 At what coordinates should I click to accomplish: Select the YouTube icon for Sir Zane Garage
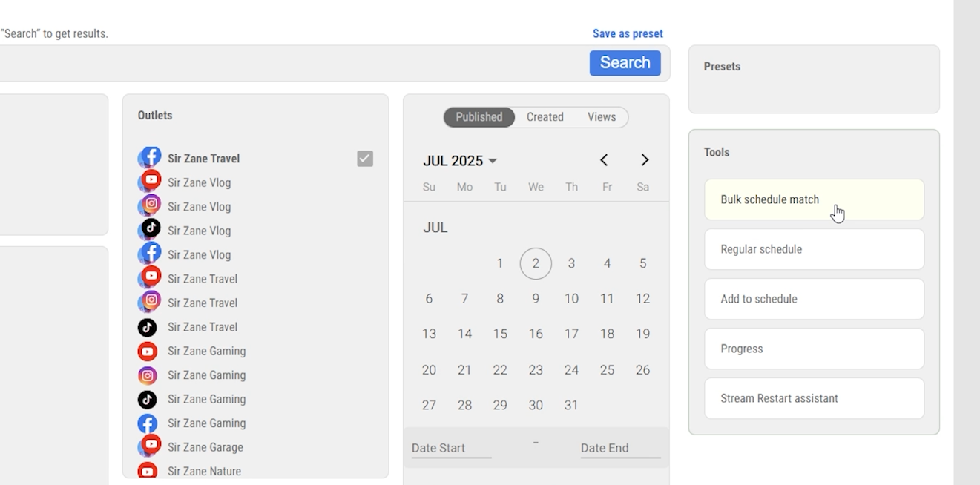pos(150,446)
